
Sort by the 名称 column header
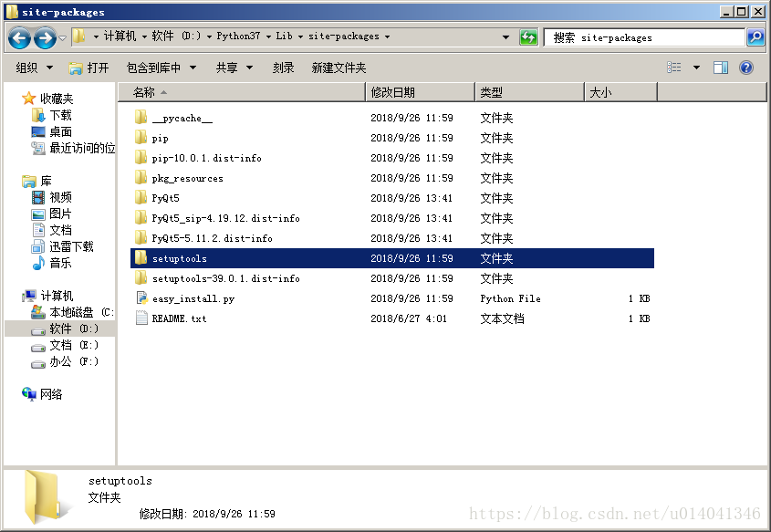242,92
